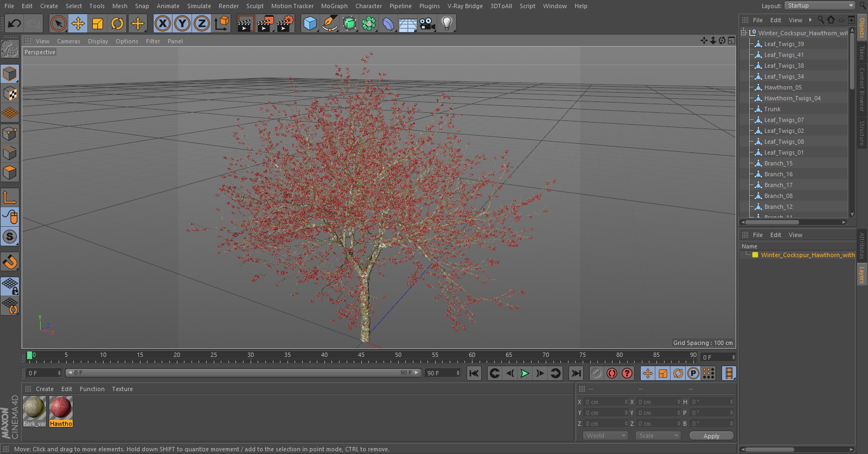
Task: Switch to Edges mode
Action: click(x=10, y=153)
